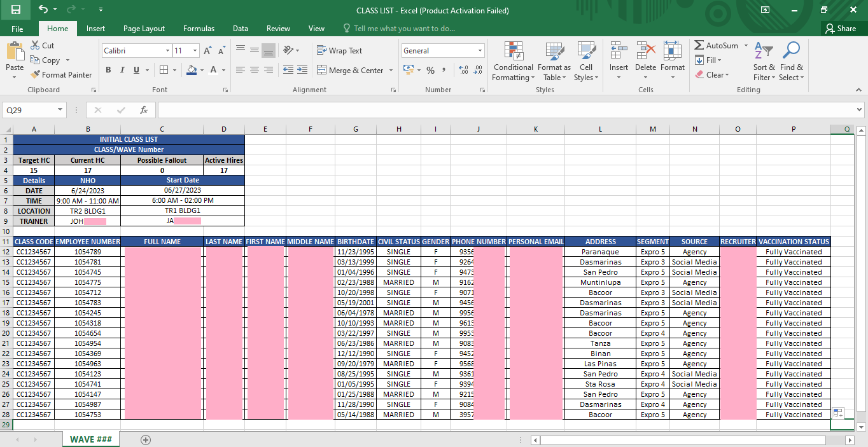Toggle underline formatting
This screenshot has width=868, height=447.
[x=136, y=70]
